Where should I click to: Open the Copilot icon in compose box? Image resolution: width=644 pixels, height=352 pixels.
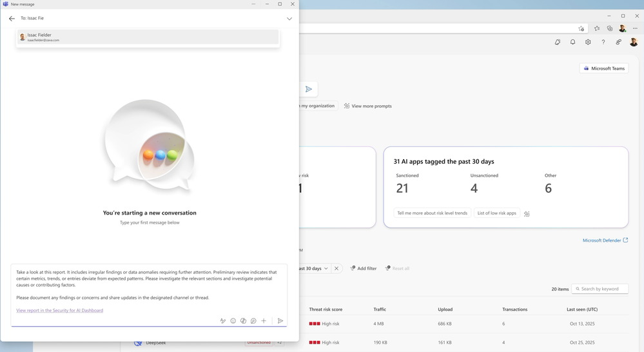point(243,321)
